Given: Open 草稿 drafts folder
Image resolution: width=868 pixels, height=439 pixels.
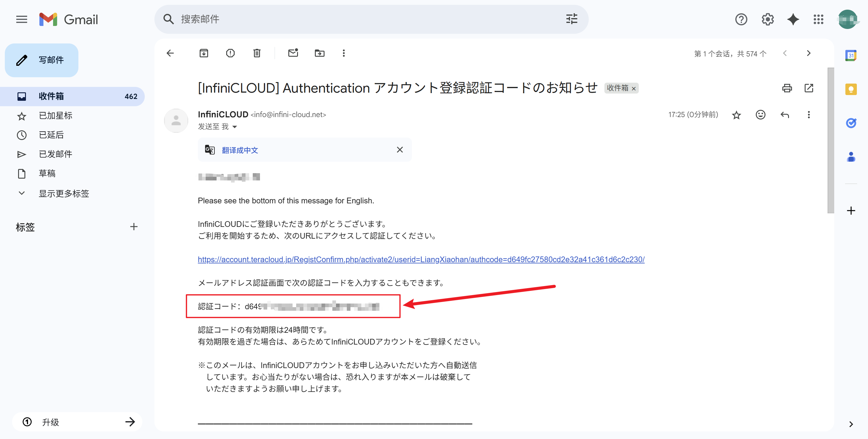Looking at the screenshot, I should pos(72,173).
